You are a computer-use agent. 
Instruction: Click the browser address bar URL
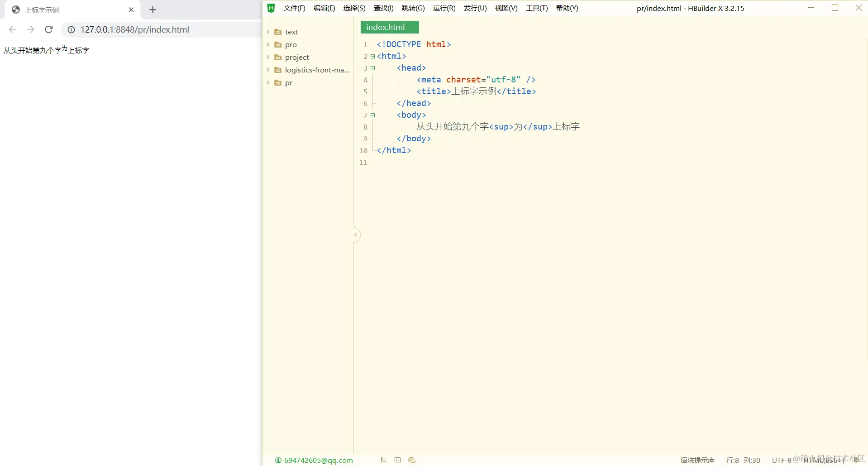coord(135,29)
